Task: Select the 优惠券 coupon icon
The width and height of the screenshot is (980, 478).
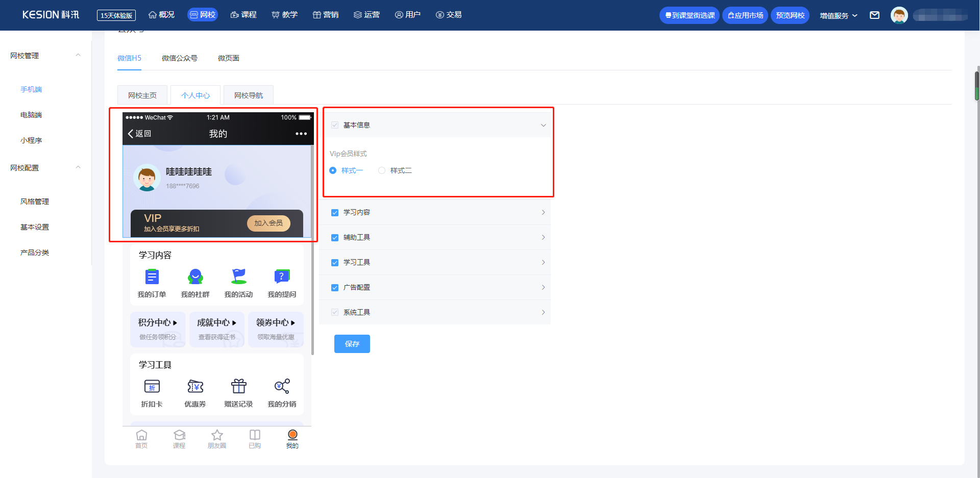Action: pyautogui.click(x=195, y=386)
